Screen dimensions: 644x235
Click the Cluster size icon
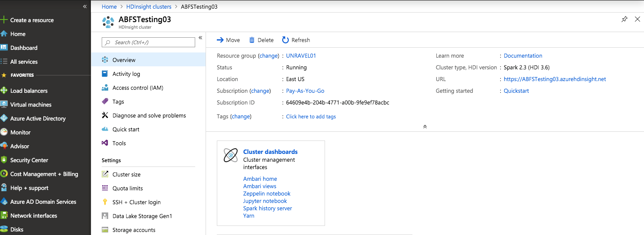pos(105,174)
